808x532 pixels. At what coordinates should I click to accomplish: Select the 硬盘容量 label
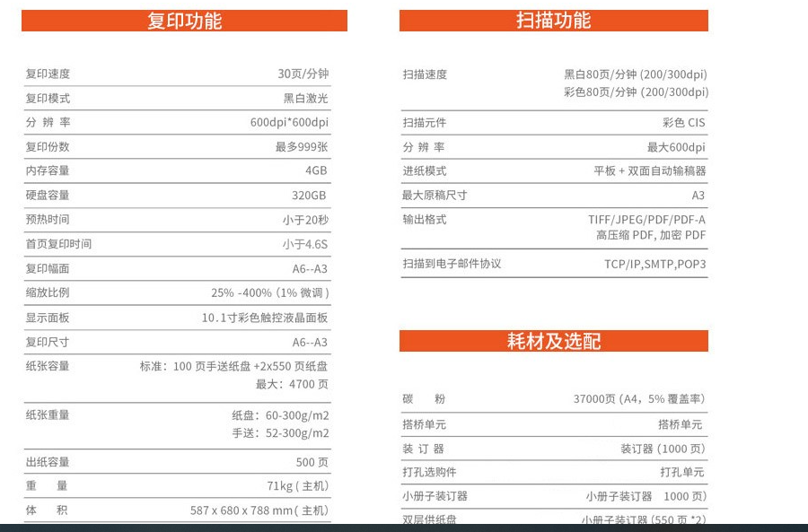point(48,196)
